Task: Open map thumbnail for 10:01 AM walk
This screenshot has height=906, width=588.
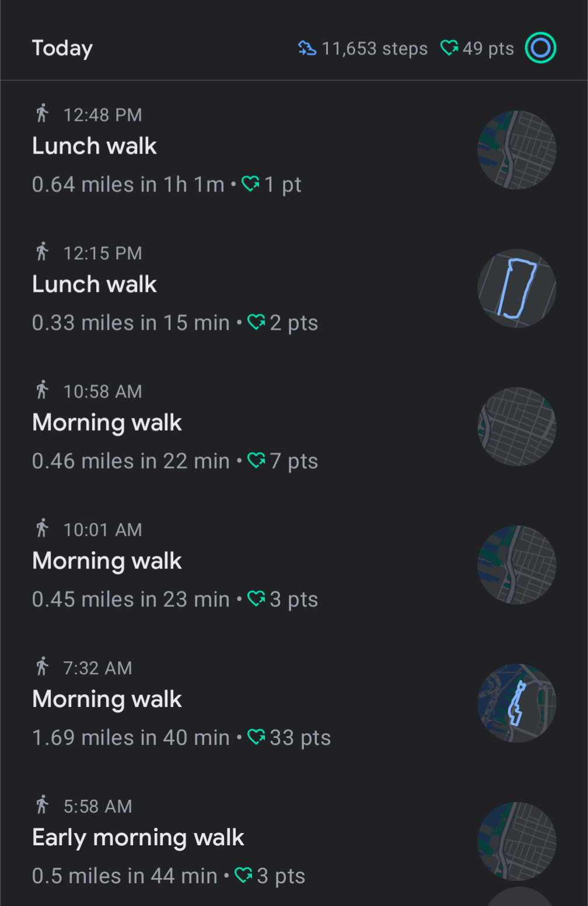Action: point(517,565)
